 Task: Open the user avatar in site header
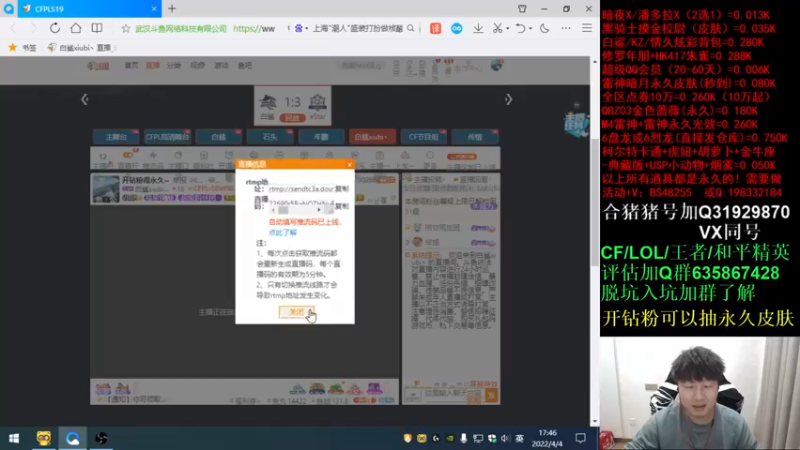click(496, 65)
